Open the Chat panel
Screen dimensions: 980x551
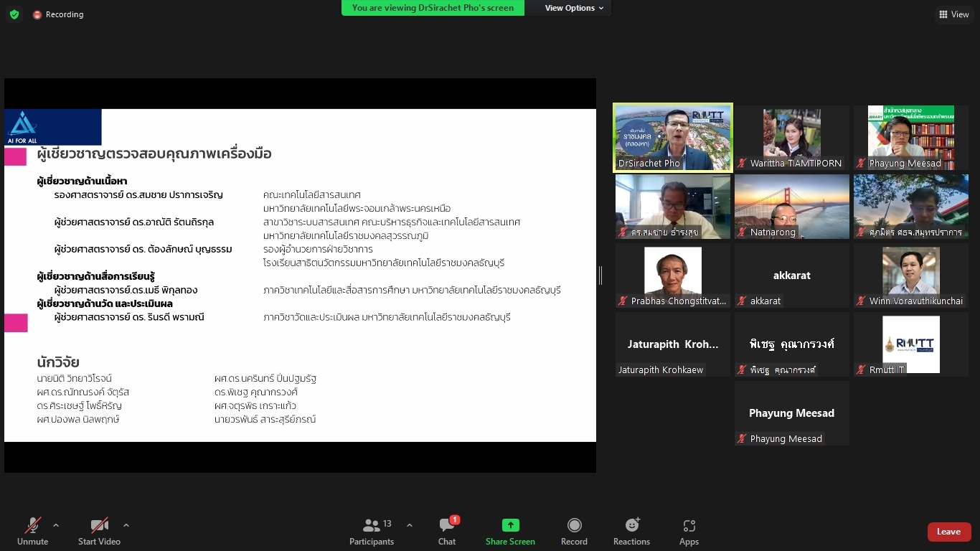[x=447, y=532]
